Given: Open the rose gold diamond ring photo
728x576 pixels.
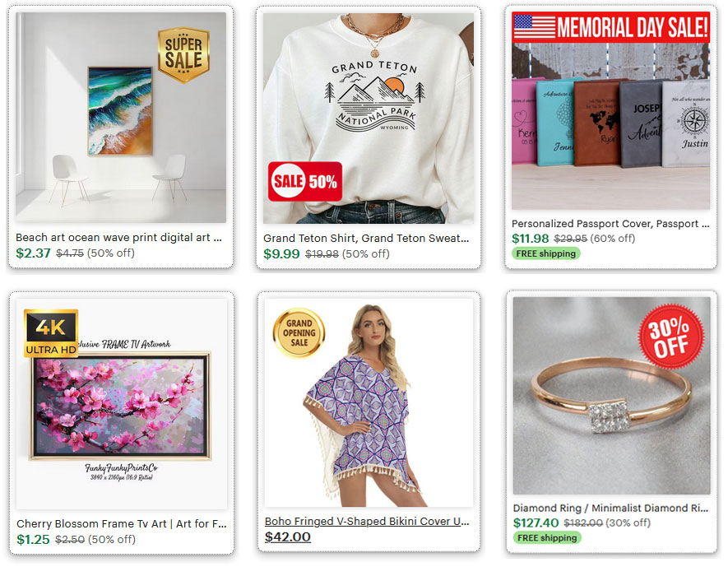Looking at the screenshot, I should pos(611,396).
